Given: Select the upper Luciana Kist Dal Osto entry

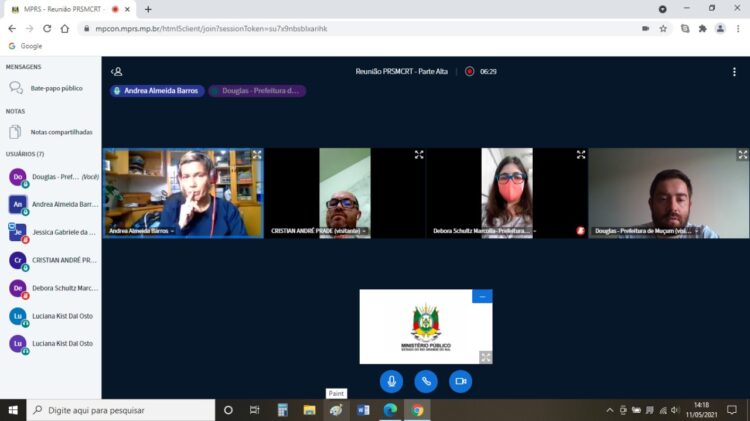Looking at the screenshot, I should coord(53,316).
